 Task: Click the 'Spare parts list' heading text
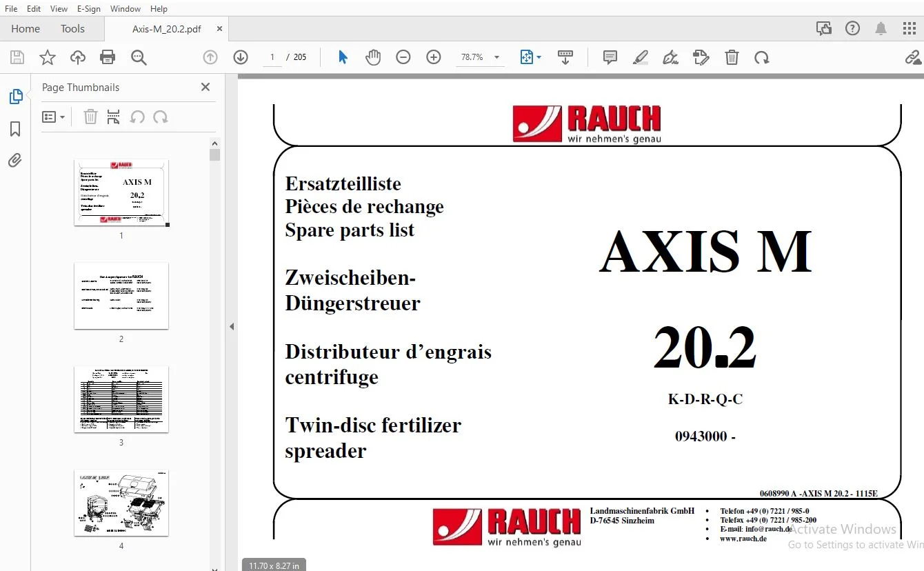coord(350,230)
